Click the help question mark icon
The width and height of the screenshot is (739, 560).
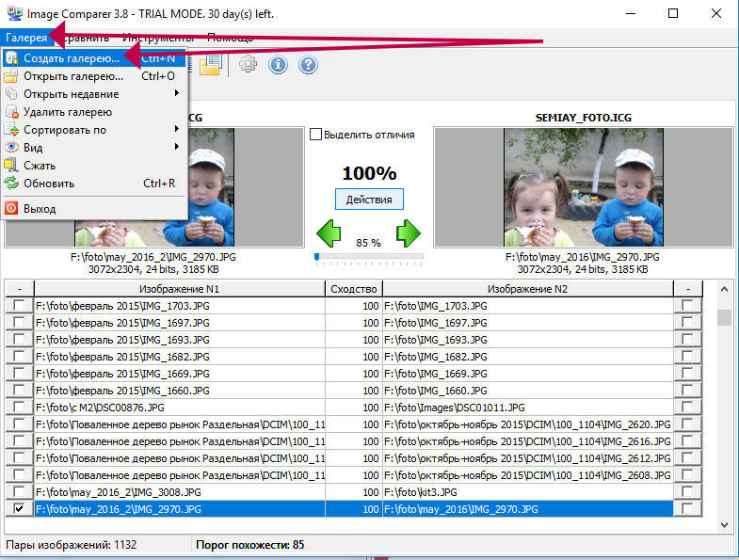[308, 64]
